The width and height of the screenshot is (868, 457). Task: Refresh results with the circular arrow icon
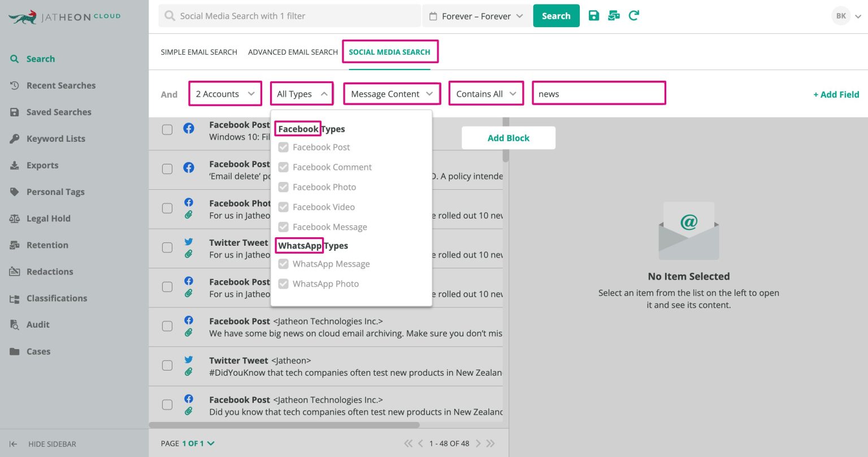click(633, 16)
